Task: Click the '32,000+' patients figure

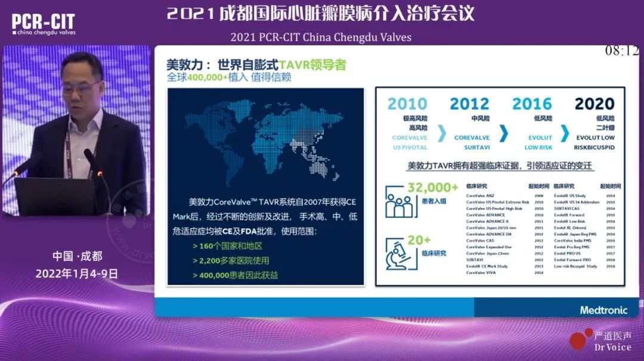Action: point(433,187)
